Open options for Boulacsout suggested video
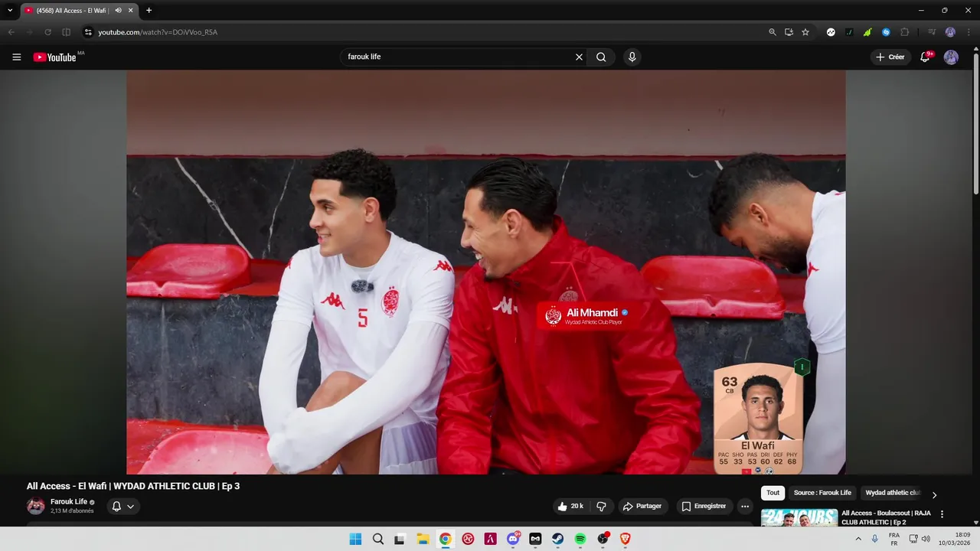 (x=942, y=514)
